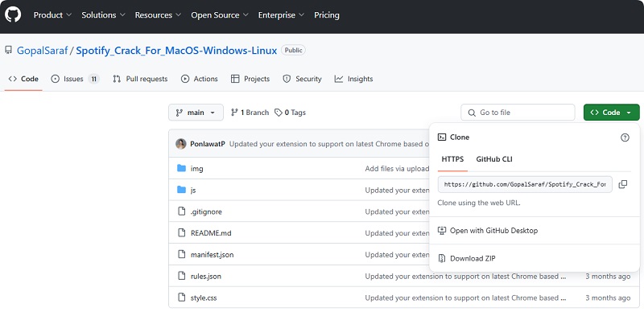The image size is (644, 316).
Task: Click the js folder icon
Action: 182,190
